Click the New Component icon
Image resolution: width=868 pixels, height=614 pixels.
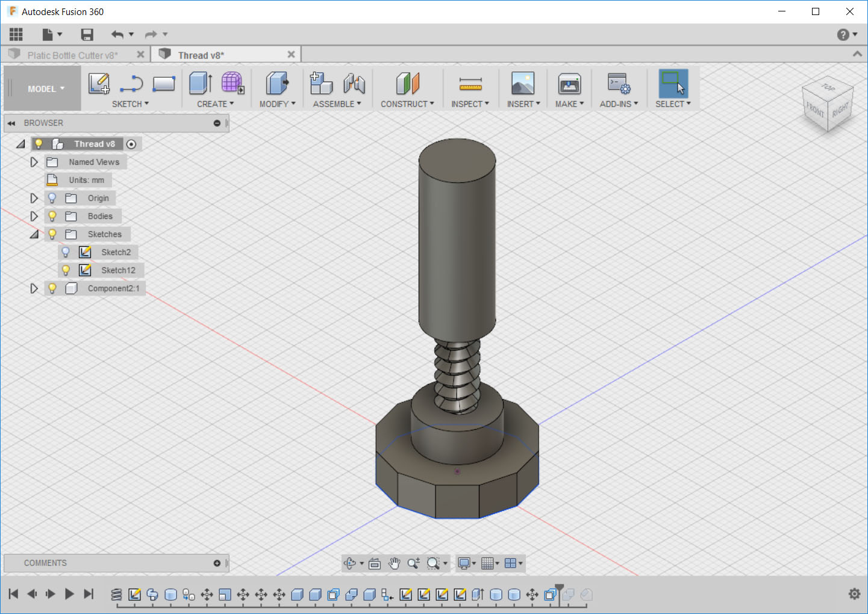pos(321,83)
